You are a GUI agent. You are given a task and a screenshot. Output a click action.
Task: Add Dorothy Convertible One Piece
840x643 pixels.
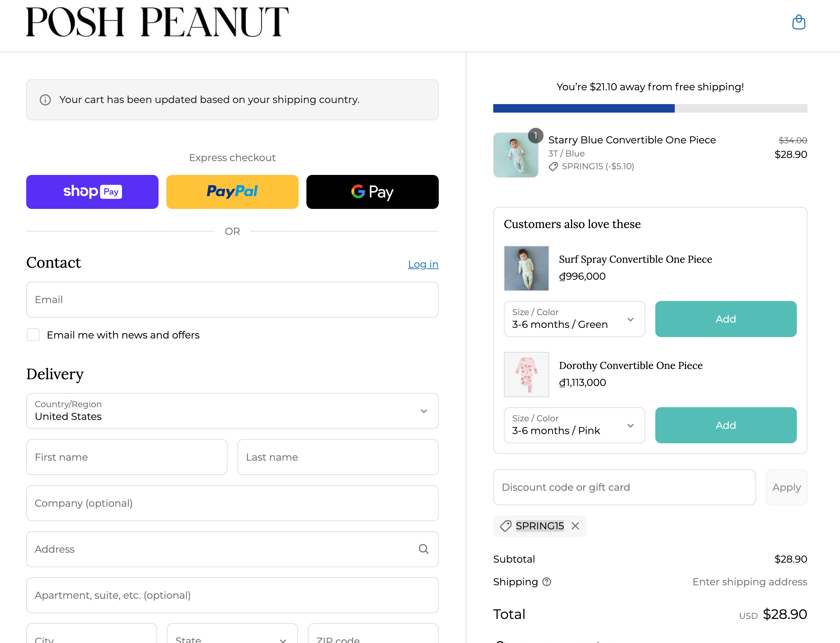tap(726, 425)
